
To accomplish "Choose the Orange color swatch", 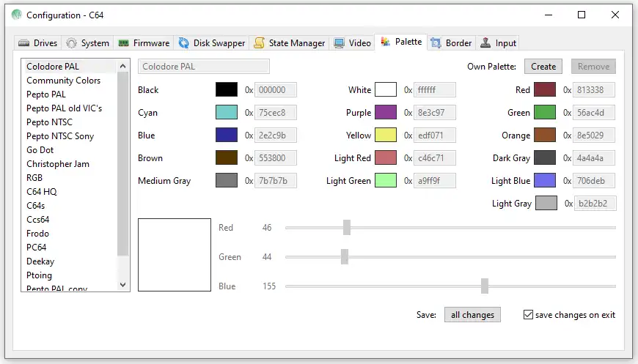I will (x=545, y=135).
